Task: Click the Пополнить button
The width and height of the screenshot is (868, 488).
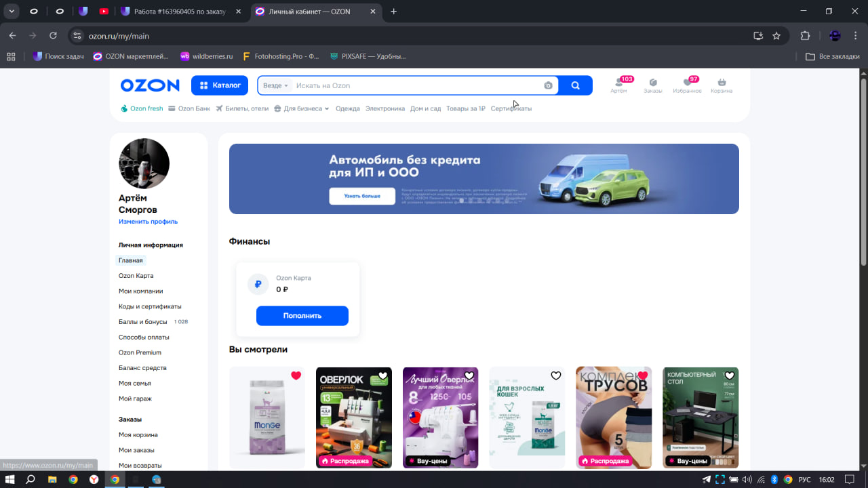Action: [302, 316]
